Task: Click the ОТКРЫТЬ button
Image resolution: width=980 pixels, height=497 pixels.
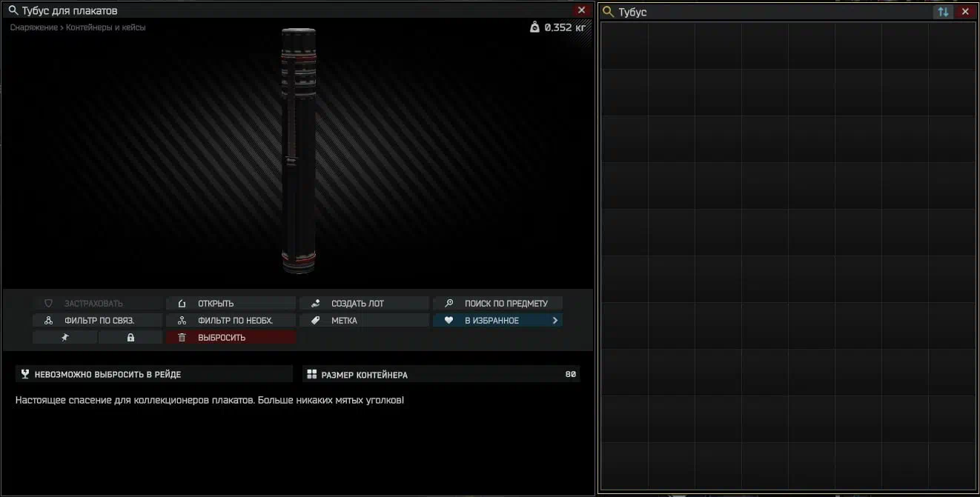Action: [x=231, y=303]
